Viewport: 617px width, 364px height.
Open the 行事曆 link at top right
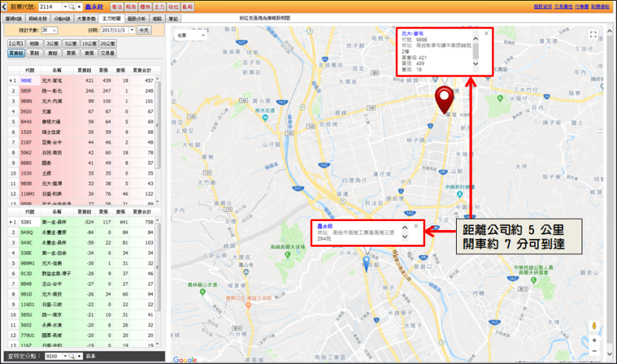[582, 7]
